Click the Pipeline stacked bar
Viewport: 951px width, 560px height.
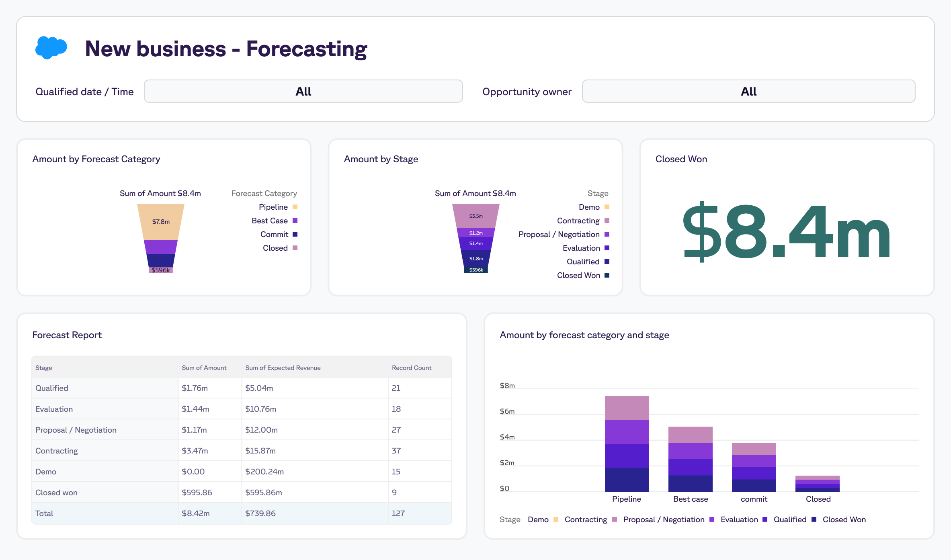coord(627,444)
